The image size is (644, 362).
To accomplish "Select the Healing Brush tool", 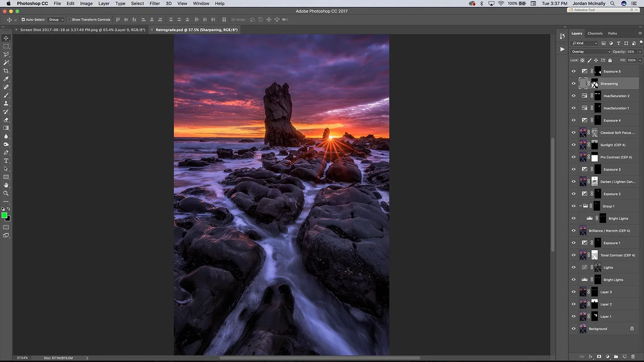I will (x=6, y=87).
